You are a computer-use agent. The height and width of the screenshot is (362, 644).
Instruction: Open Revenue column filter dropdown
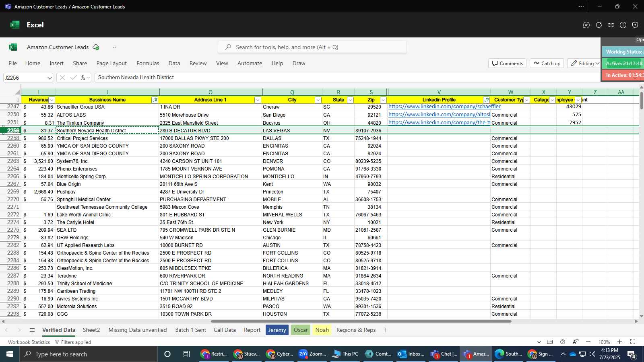coord(52,100)
